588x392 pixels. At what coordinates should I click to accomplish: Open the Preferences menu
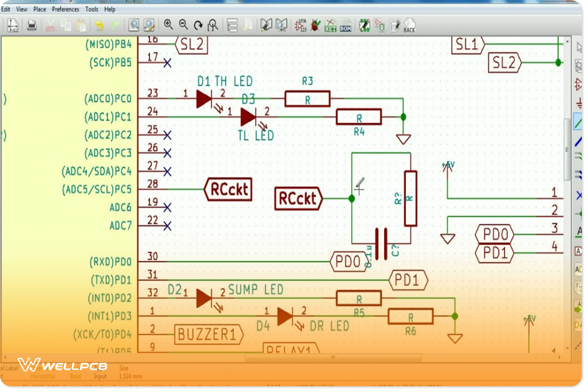click(x=65, y=9)
